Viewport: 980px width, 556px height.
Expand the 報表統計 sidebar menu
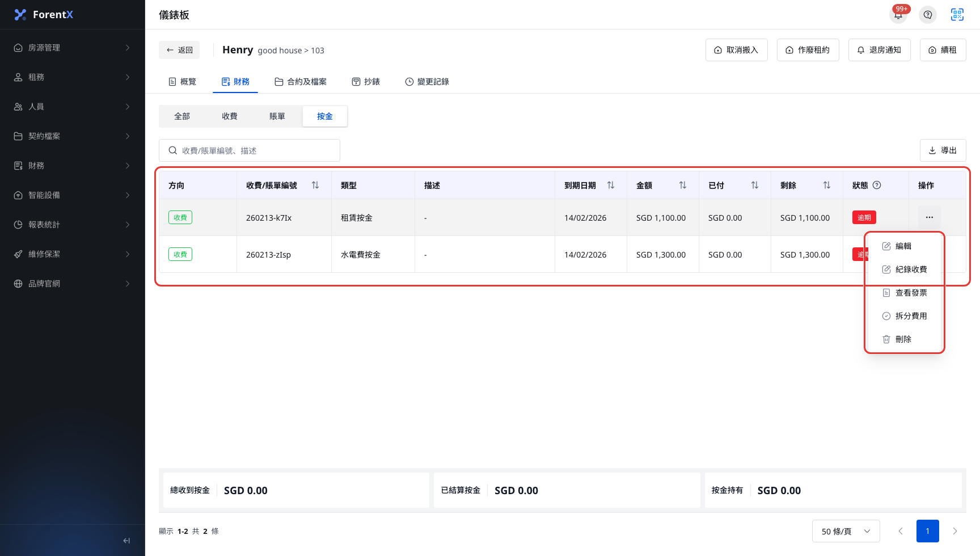tap(73, 225)
